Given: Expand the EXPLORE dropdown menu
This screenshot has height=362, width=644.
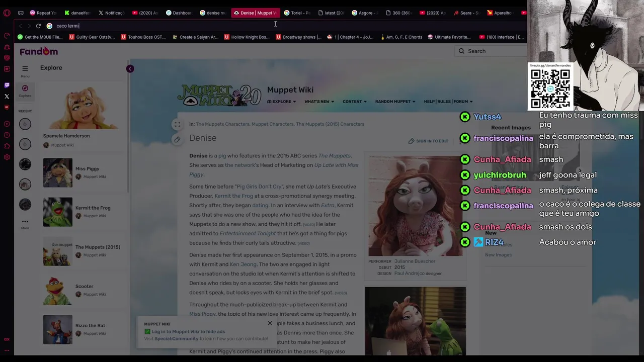Looking at the screenshot, I should point(281,102).
